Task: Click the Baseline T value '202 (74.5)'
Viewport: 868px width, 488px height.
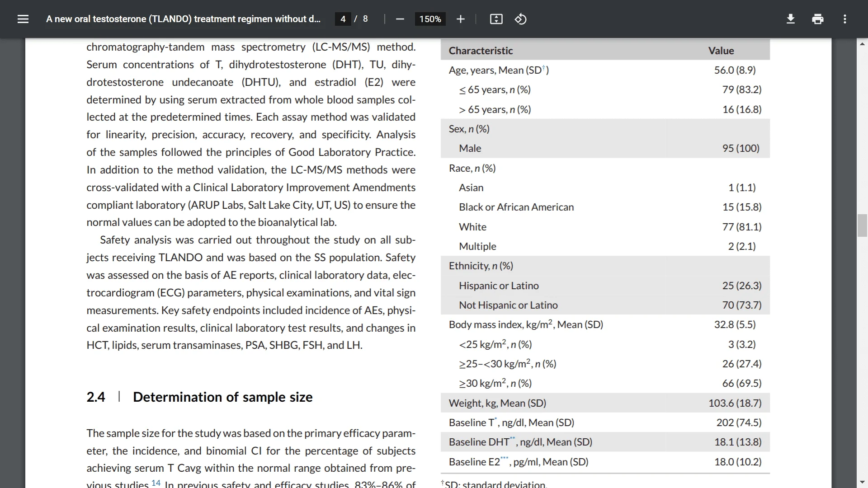Action: point(739,422)
